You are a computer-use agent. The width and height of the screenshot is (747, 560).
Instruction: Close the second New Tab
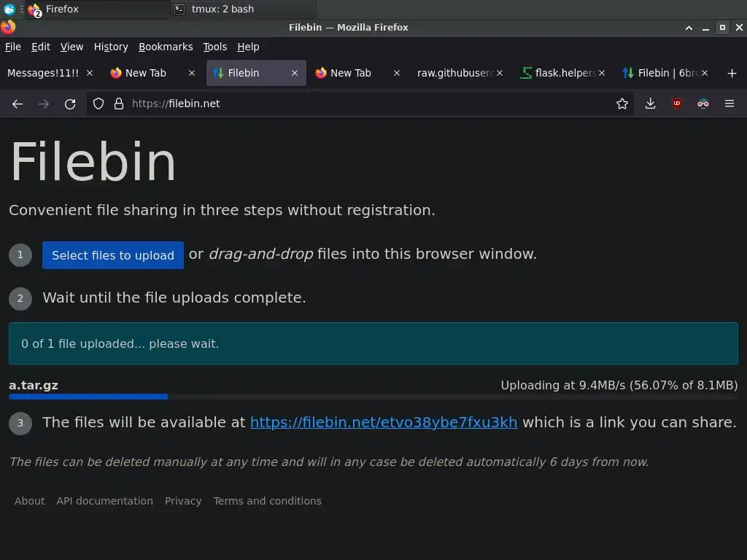coord(396,73)
